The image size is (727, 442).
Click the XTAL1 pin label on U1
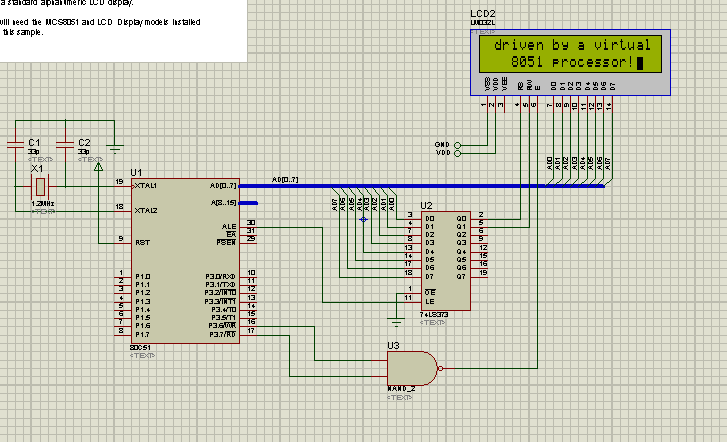(x=146, y=186)
